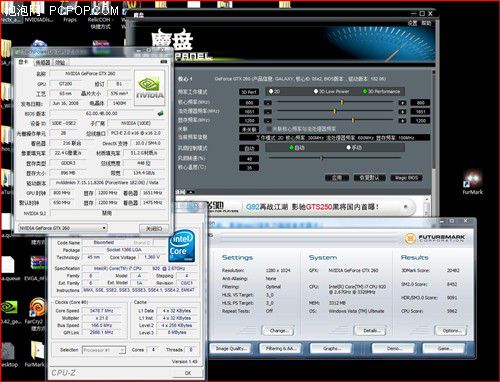The width and height of the screenshot is (500, 382).
Task: Click the screenshot camera icon in GPU-Z
Action: point(163,62)
